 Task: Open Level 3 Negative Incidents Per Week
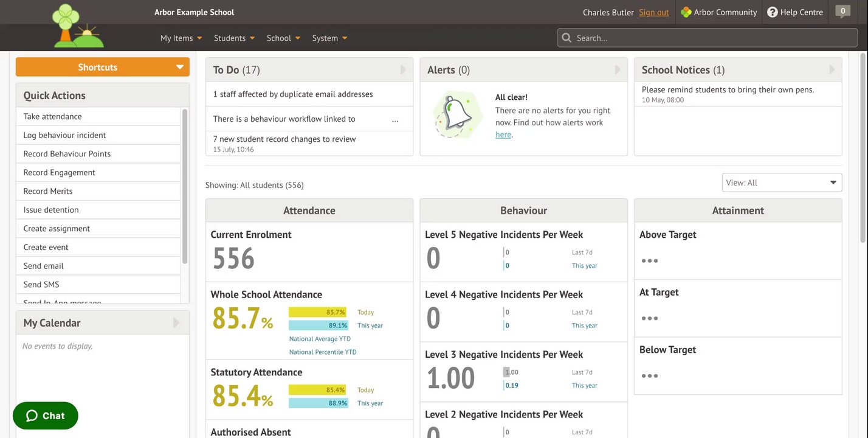(524, 372)
